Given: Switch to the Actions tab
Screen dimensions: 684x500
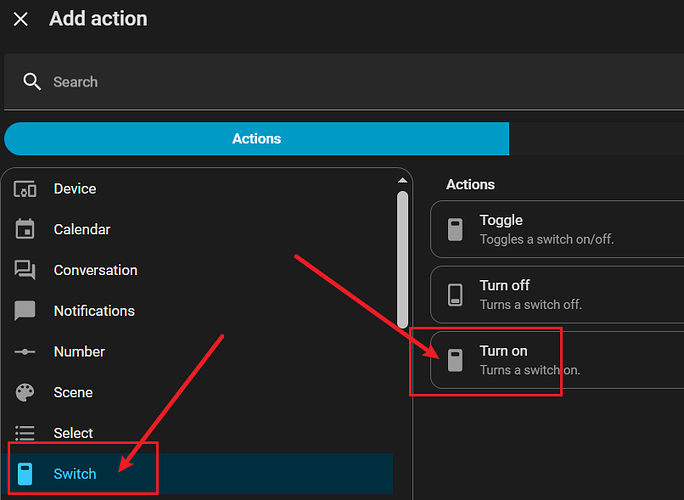Looking at the screenshot, I should (256, 139).
